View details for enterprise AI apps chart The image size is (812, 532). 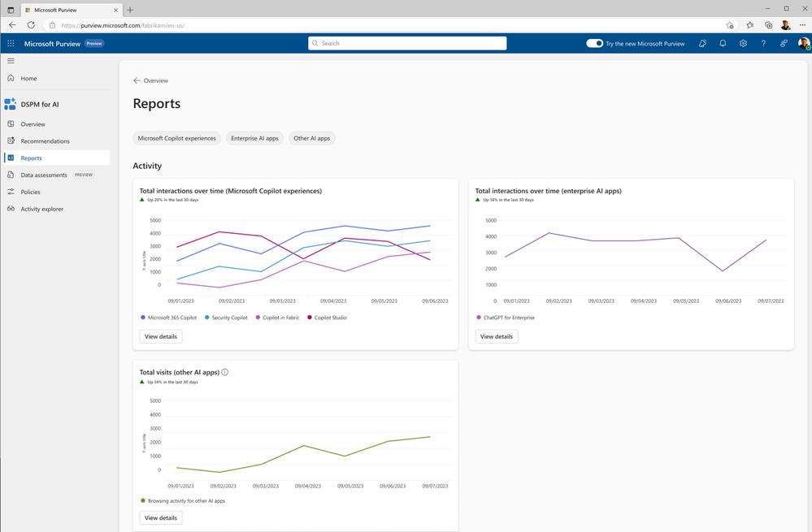pyautogui.click(x=496, y=336)
